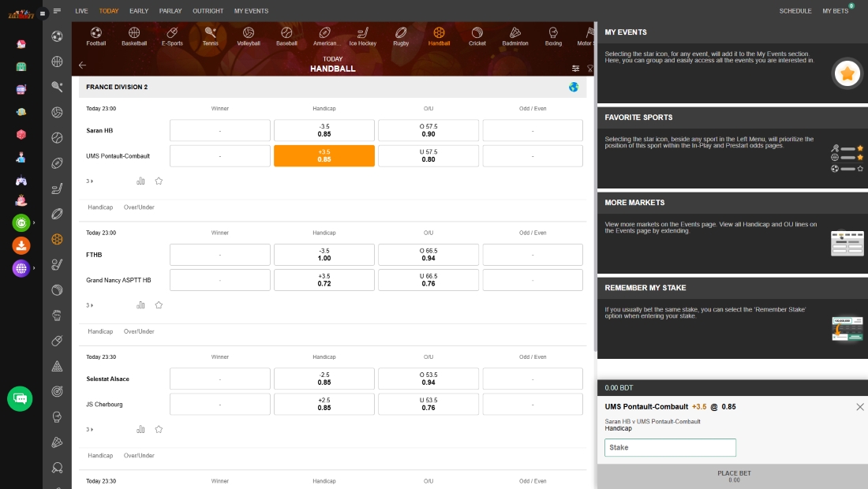Open stats chart for FTHB match
Image resolution: width=868 pixels, height=489 pixels.
140,304
